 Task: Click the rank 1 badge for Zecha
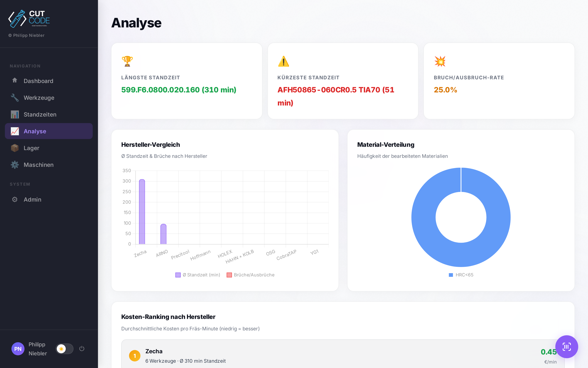click(135, 356)
